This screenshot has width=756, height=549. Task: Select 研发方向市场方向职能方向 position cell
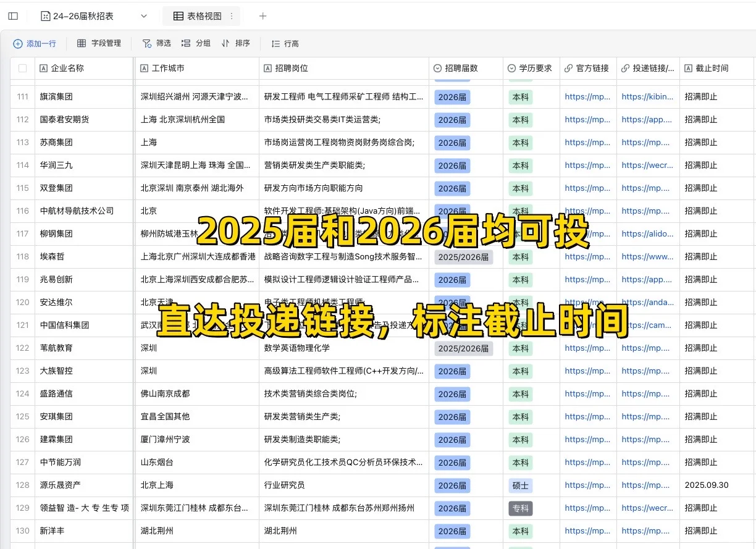point(344,188)
